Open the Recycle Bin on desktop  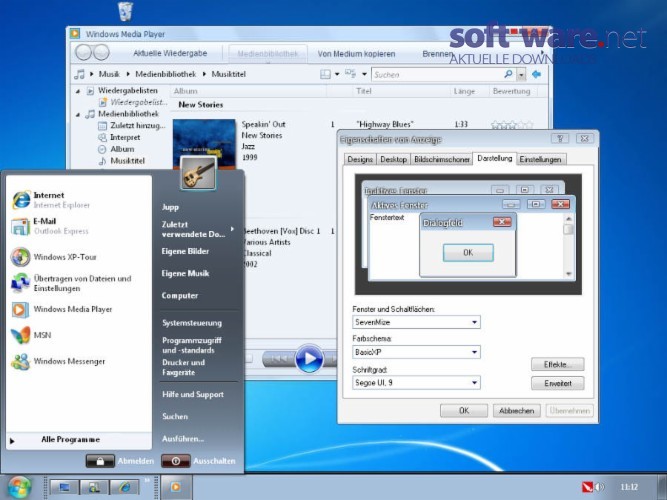(125, 11)
